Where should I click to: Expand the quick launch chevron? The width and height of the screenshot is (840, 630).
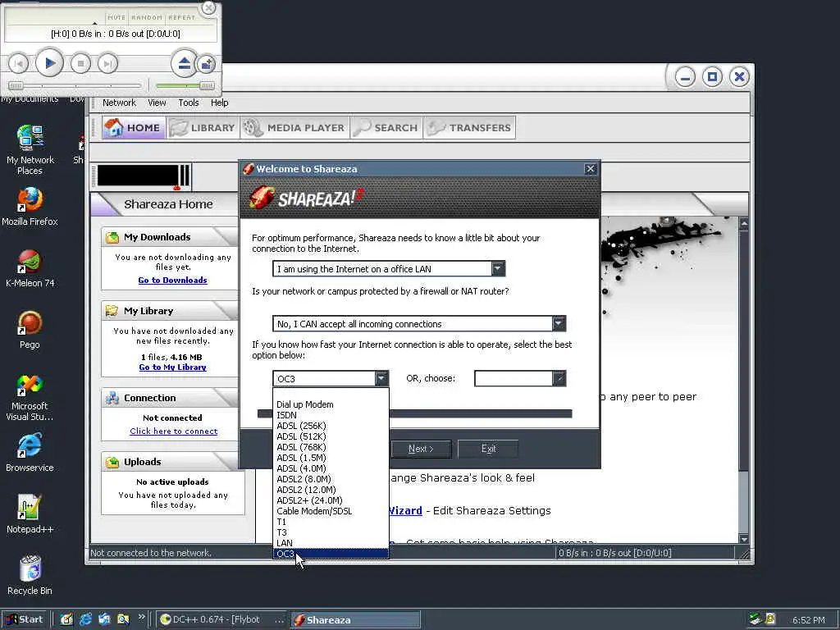click(141, 617)
